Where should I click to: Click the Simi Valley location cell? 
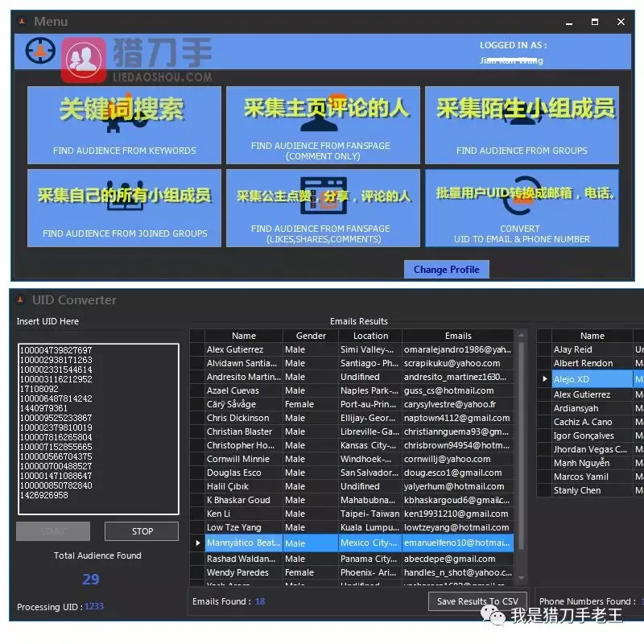tap(369, 349)
